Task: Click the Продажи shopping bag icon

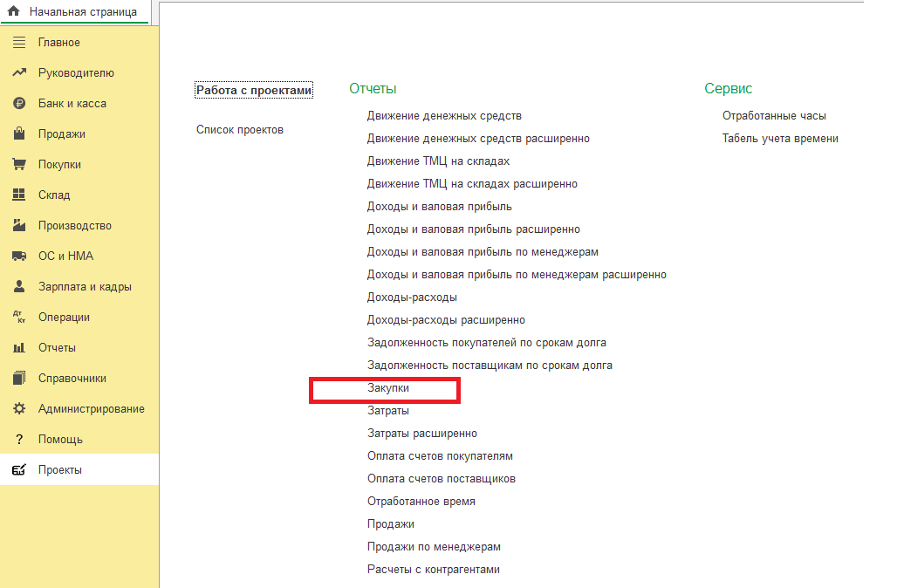Action: (x=19, y=134)
